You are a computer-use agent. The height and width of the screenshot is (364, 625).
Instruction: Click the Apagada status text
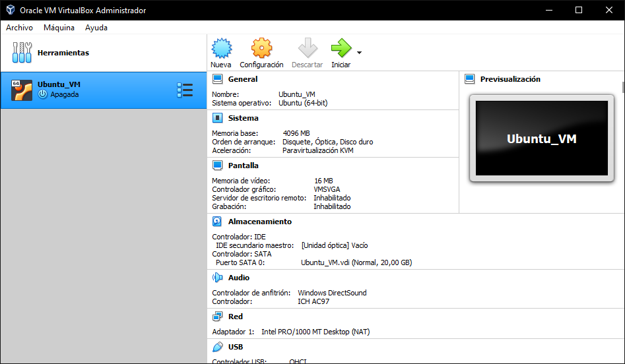click(64, 94)
